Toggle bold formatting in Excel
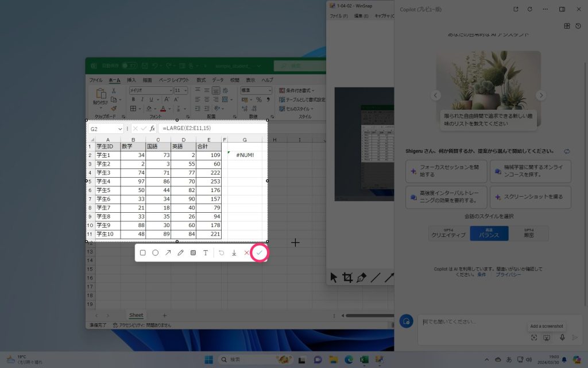The height and width of the screenshot is (368, 588). (x=133, y=99)
